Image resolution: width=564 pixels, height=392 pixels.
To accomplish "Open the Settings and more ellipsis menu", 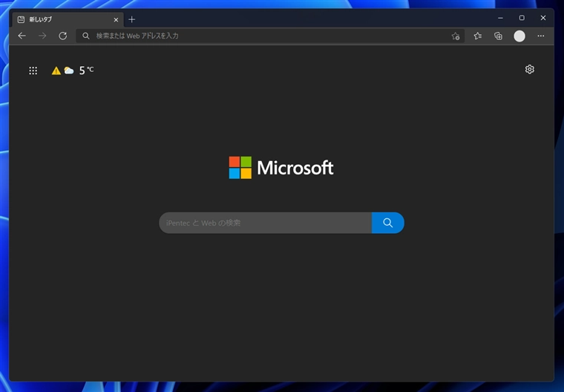I will point(540,36).
